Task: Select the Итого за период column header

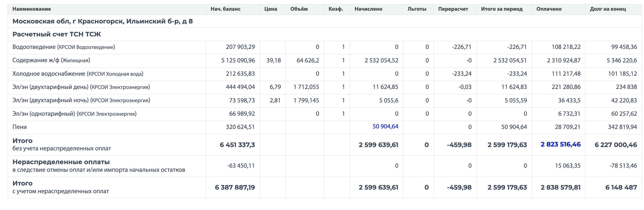Action: [502, 9]
